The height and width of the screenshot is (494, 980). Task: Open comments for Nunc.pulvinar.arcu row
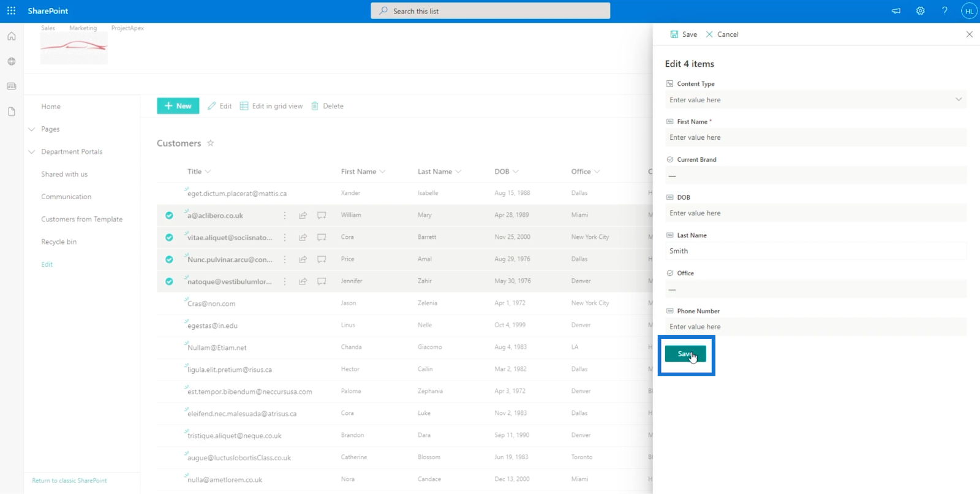pyautogui.click(x=322, y=259)
